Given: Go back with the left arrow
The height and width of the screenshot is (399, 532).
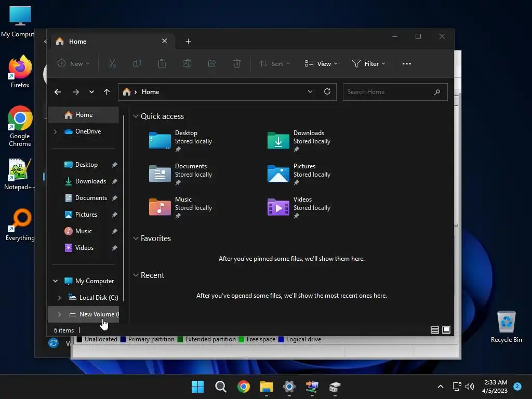Looking at the screenshot, I should 58,92.
